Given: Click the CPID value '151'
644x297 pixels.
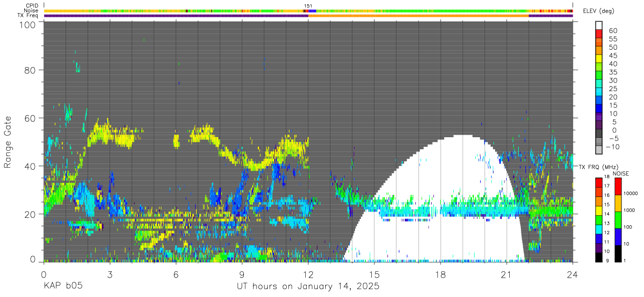Looking at the screenshot, I should point(308,6).
